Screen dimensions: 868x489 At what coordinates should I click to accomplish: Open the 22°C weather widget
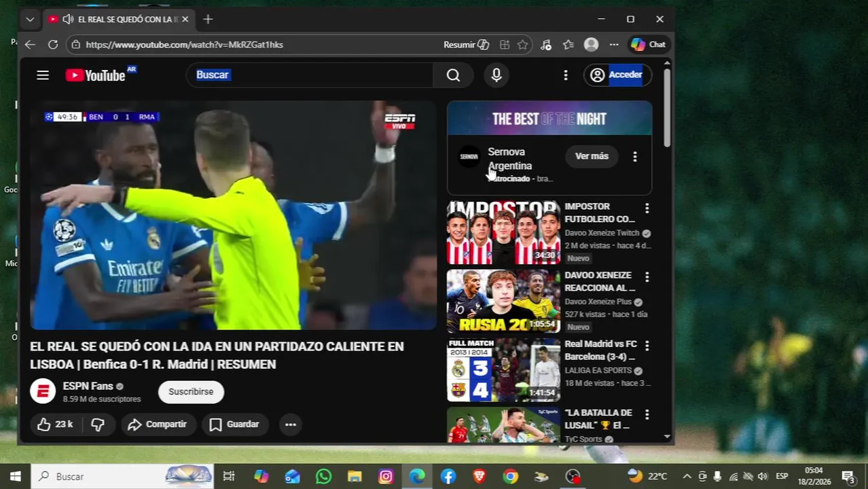pyautogui.click(x=647, y=476)
